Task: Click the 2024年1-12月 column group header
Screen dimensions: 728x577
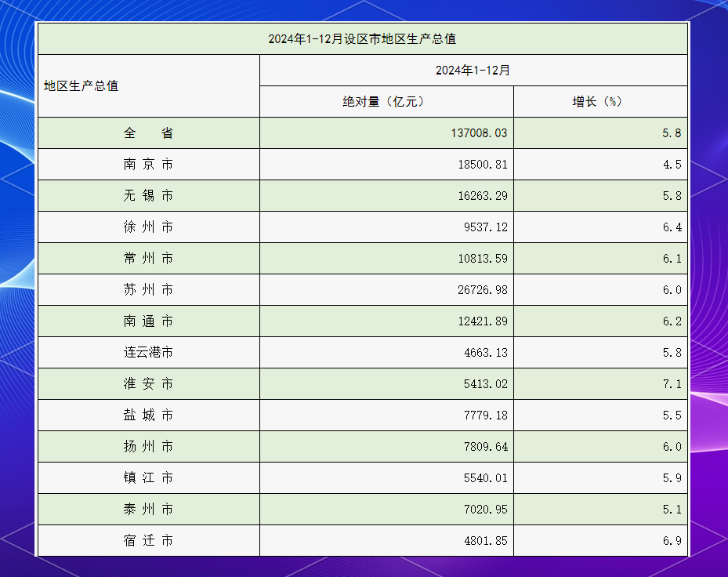Action: pos(473,70)
